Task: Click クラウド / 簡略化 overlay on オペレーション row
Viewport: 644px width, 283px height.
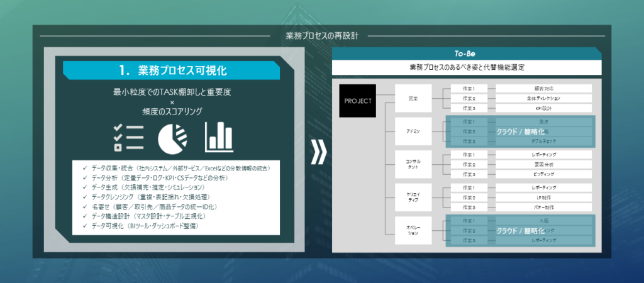Action: 519,231
